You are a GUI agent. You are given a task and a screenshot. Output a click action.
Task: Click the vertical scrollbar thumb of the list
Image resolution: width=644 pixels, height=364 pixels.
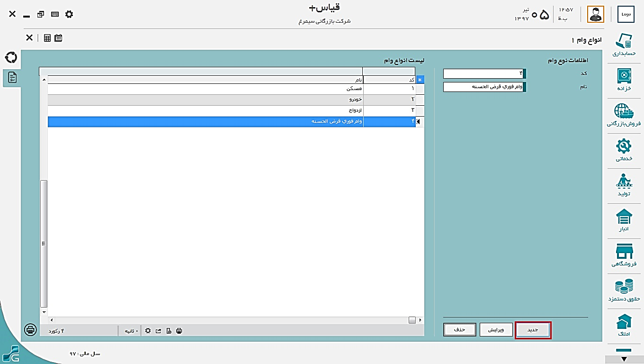coord(44,244)
